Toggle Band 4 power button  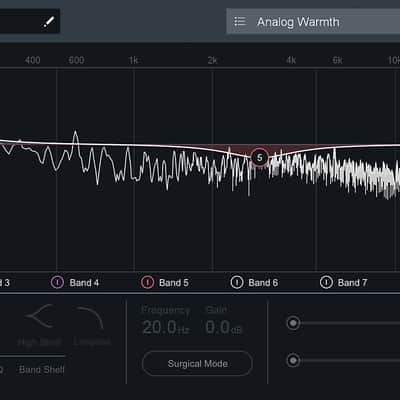click(57, 282)
